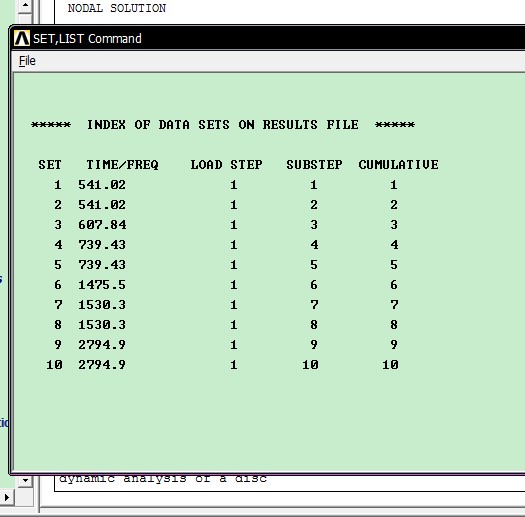Click the CUMULATIVE column header
Viewport: 525px width, 517px height.
(x=398, y=165)
